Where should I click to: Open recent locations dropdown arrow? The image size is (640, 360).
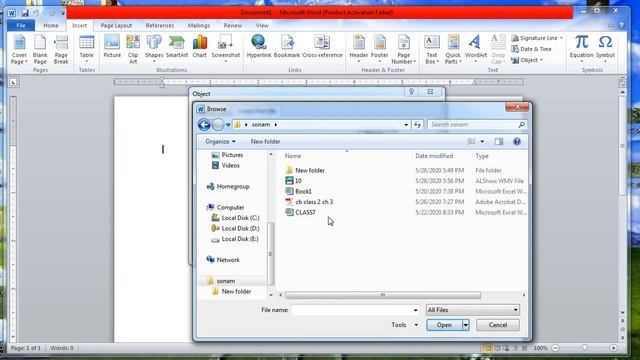coord(228,125)
